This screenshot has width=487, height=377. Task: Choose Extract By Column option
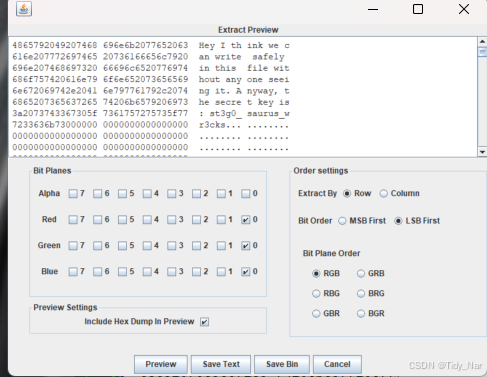384,194
